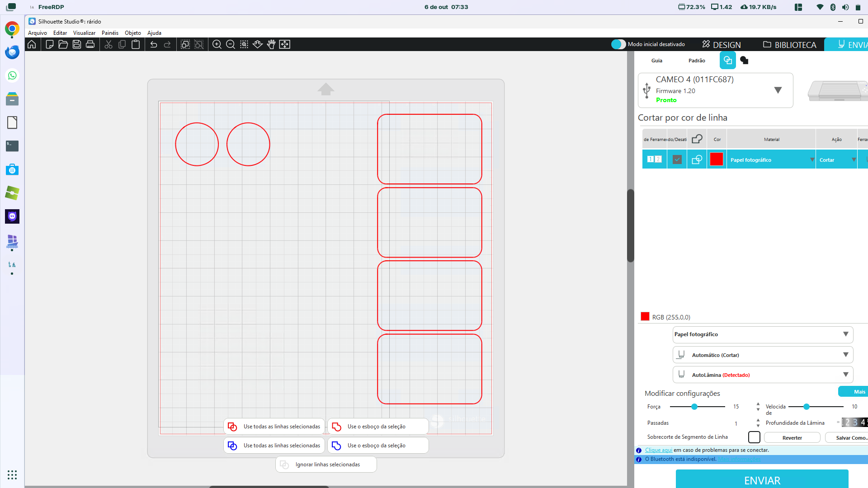Screen dimensions: 868x488
Task: Undo the last action
Action: tap(154, 44)
